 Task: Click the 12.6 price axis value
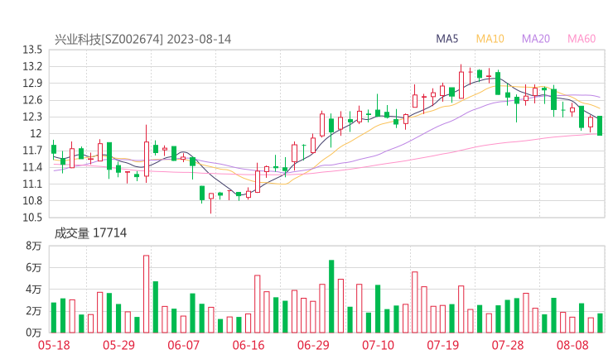(32, 100)
